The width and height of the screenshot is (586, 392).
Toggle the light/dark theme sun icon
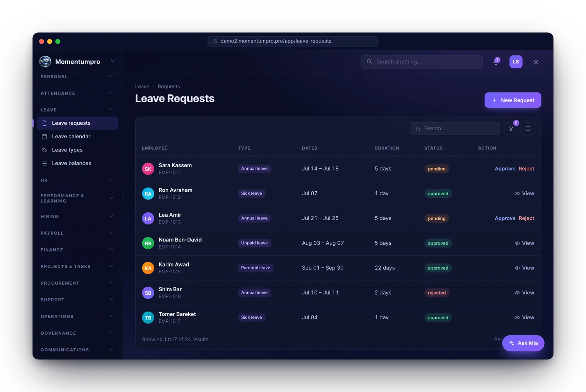point(536,62)
